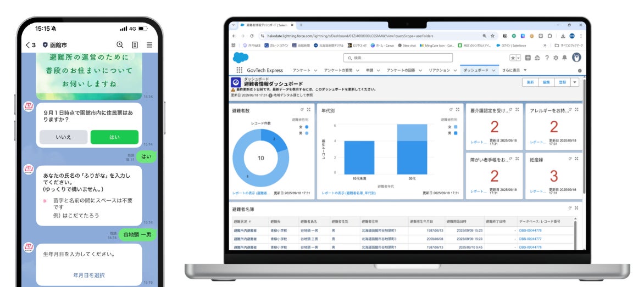Viewport: 644px width, 287px height.
Task: Expand the 申請 tab chevron menu
Action: pyautogui.click(x=378, y=71)
